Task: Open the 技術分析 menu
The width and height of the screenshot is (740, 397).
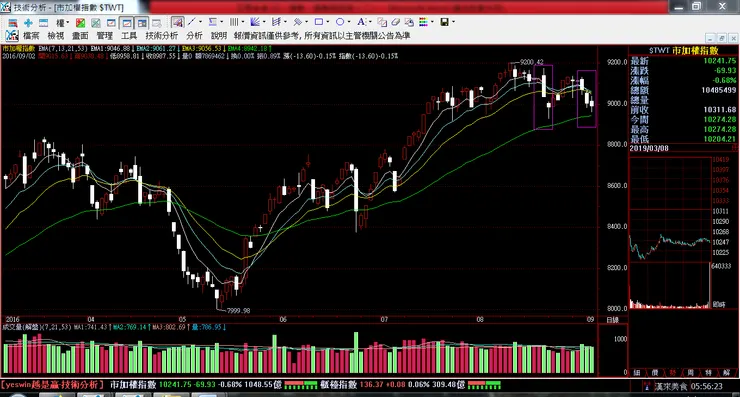Action: 162,36
